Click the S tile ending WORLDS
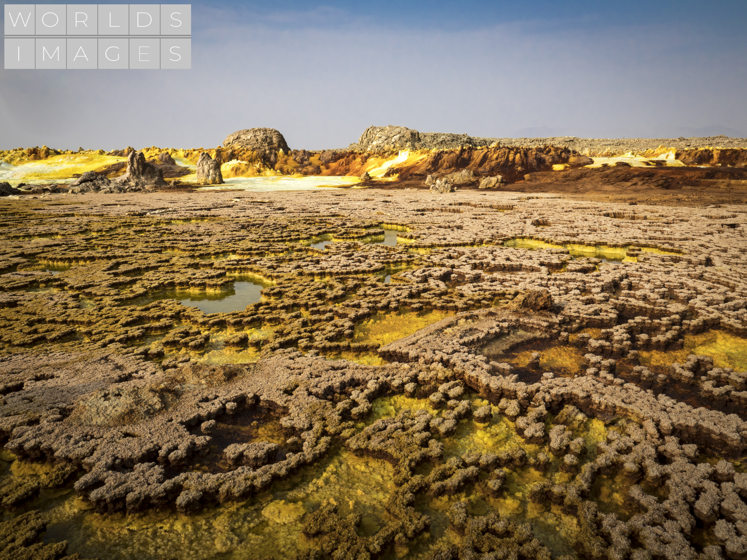 pyautogui.click(x=176, y=20)
